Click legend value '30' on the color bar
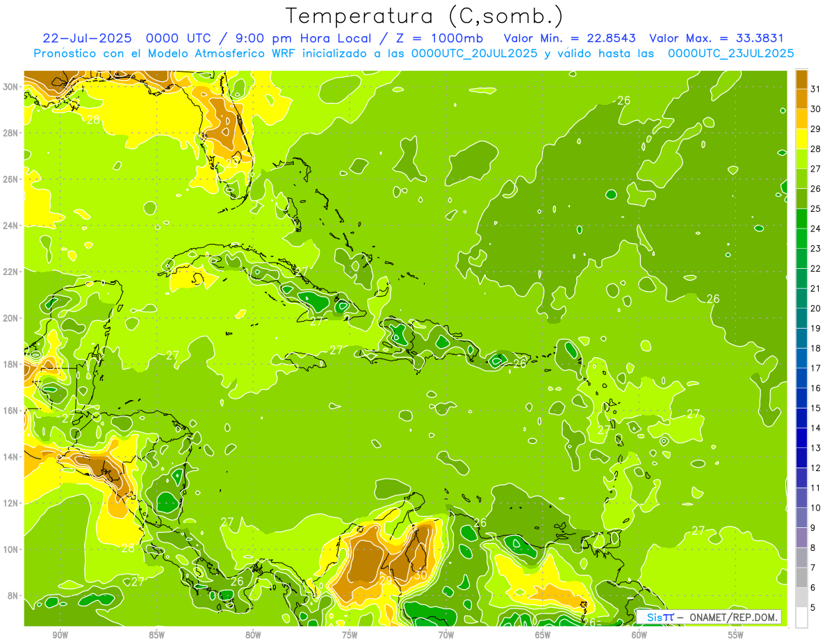 click(x=816, y=109)
